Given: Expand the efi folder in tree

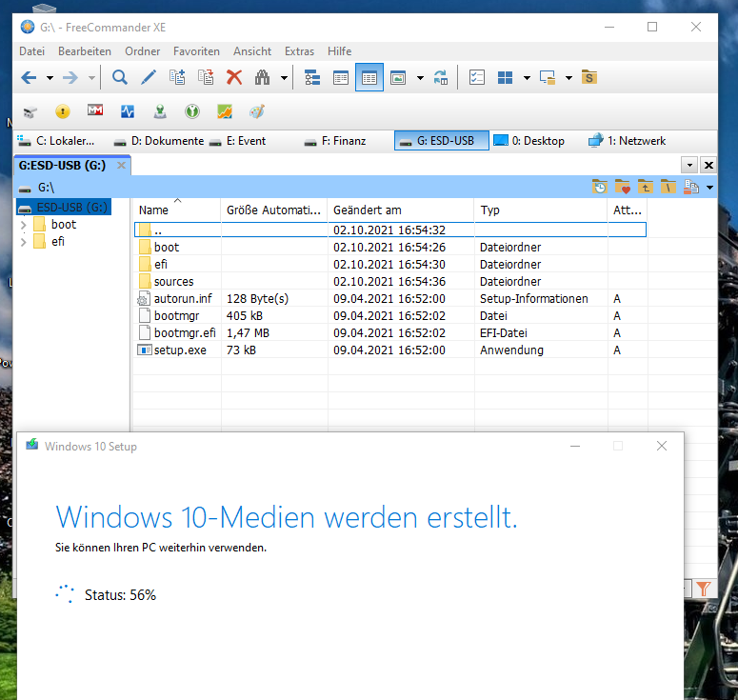Looking at the screenshot, I should 24,243.
